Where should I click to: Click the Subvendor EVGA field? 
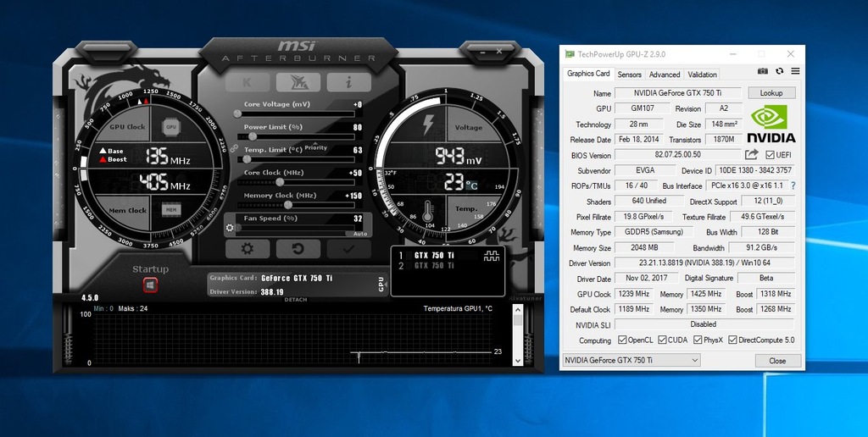coord(645,170)
